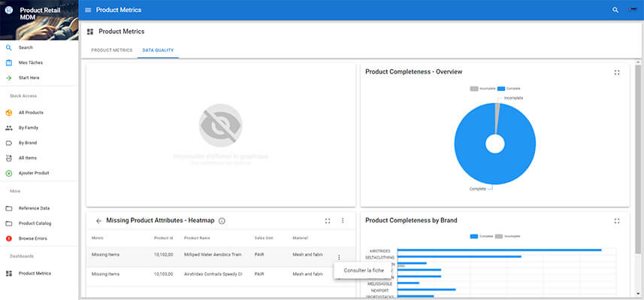Go to By Family view
Screen dimensions: 644x300
tap(29, 128)
